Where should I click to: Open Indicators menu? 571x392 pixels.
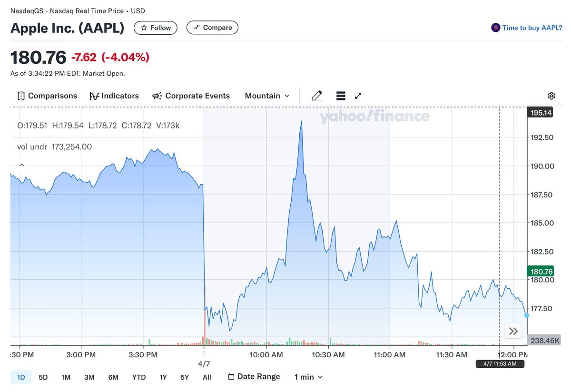point(114,96)
